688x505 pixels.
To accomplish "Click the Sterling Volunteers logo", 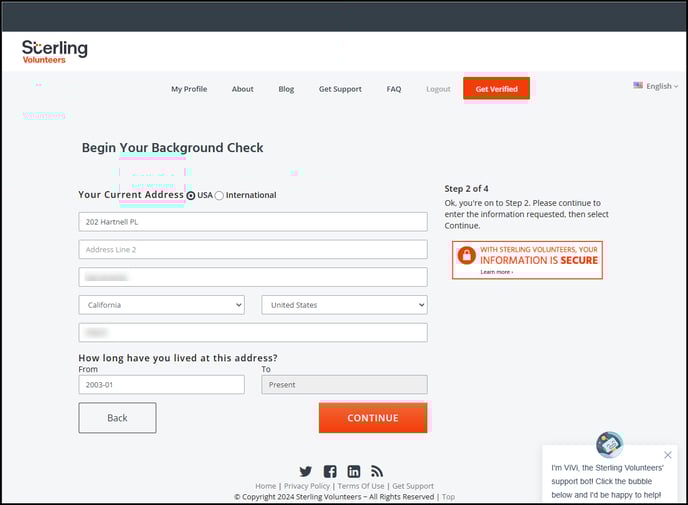I will coord(54,52).
